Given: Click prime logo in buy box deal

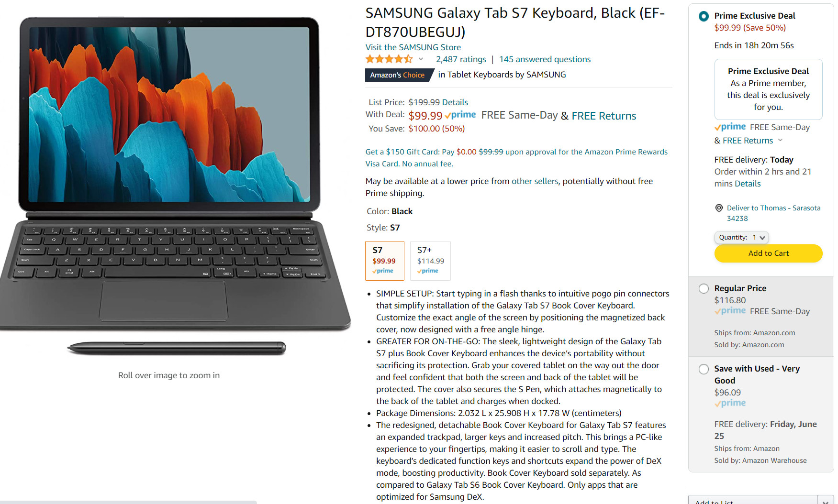Looking at the screenshot, I should point(730,127).
